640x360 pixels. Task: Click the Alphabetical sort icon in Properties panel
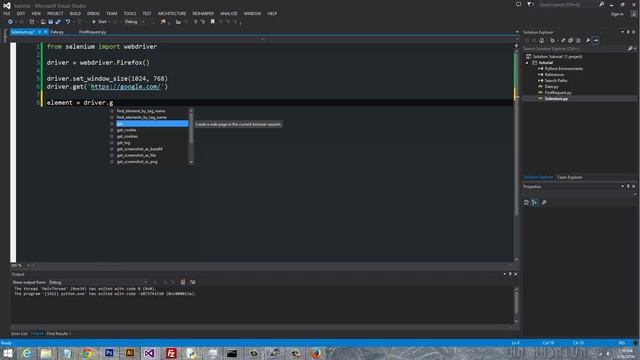tap(534, 202)
